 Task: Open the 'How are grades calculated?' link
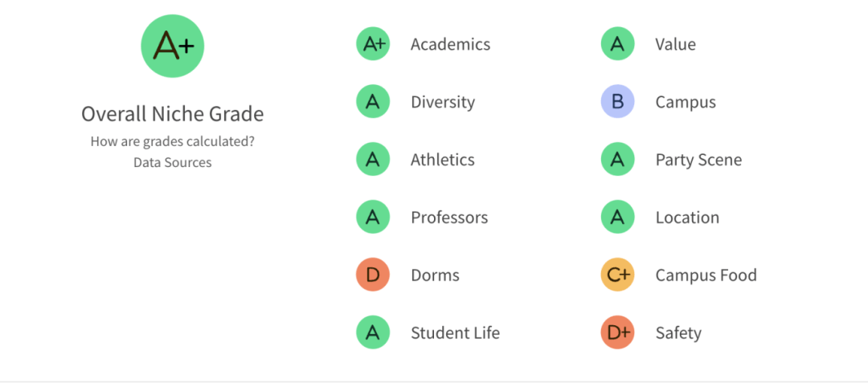173,141
